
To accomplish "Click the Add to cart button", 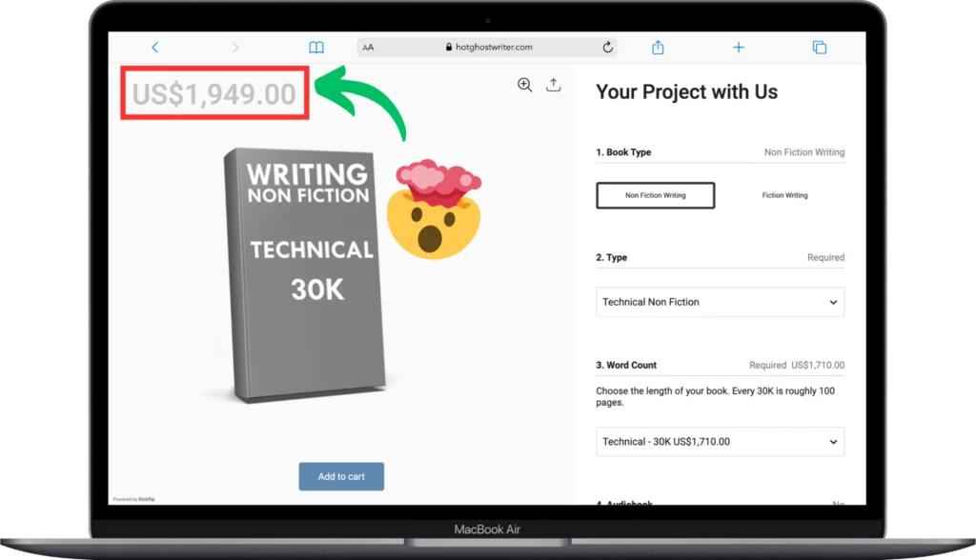I will click(341, 476).
